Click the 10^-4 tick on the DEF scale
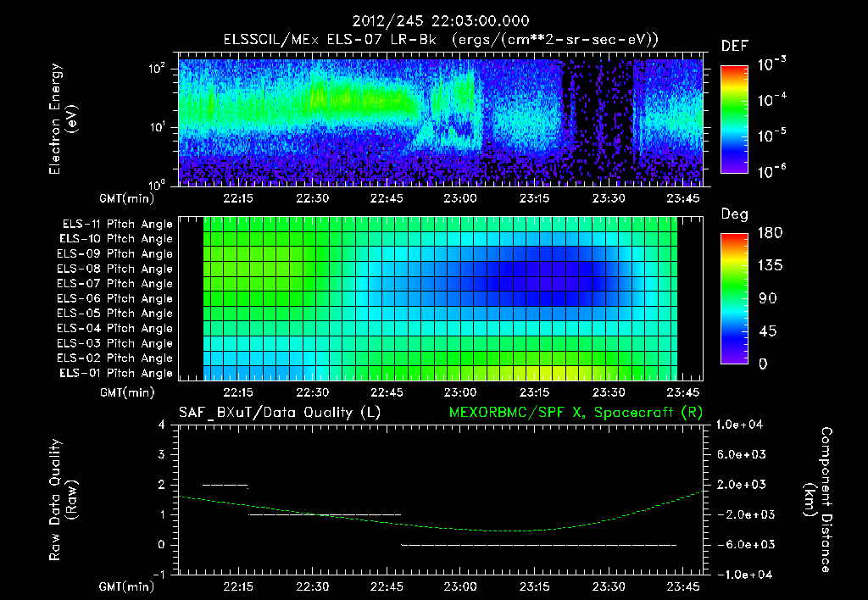868x600 pixels. 771,100
